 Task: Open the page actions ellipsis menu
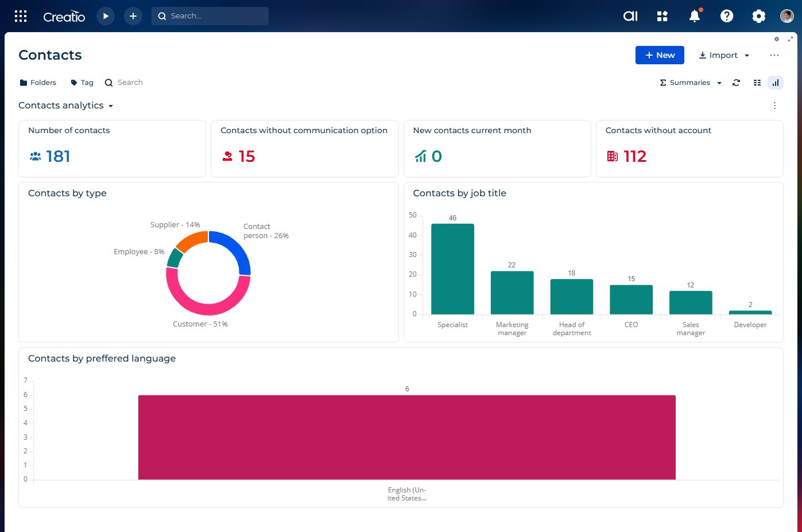(x=774, y=55)
